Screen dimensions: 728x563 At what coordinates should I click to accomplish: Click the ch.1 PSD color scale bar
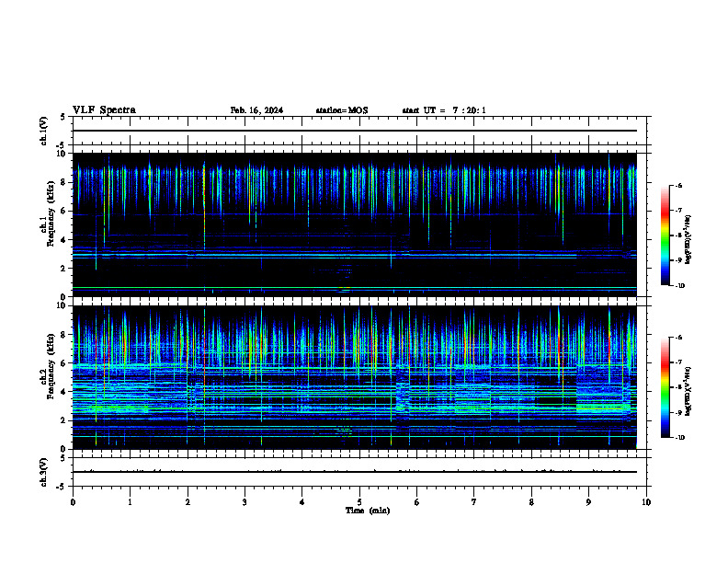click(665, 236)
